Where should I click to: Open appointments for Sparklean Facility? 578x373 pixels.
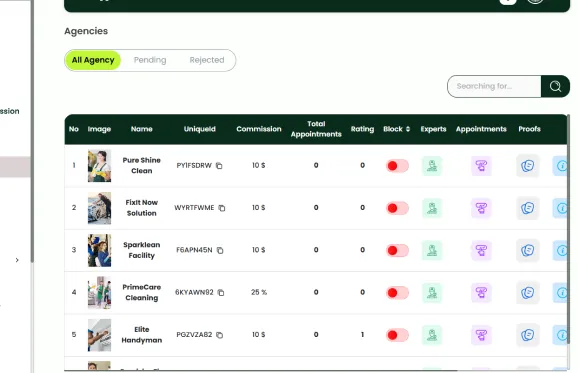tap(481, 251)
